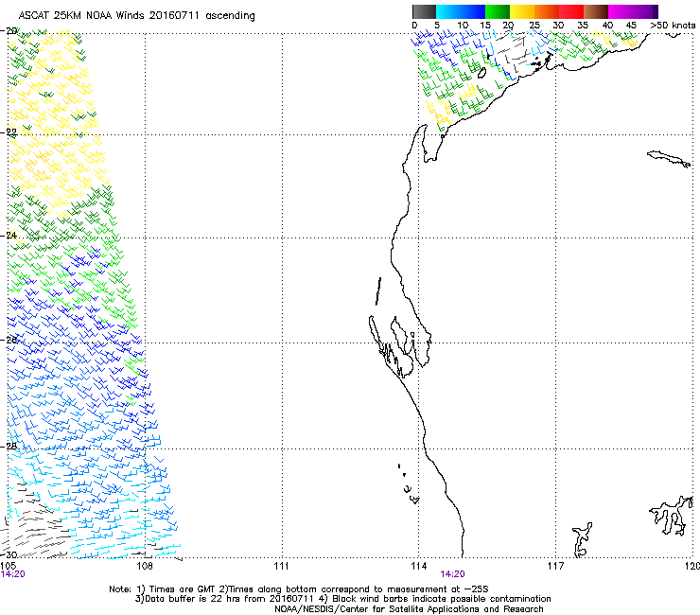Click the '>50 knots' legend label

click(x=673, y=26)
